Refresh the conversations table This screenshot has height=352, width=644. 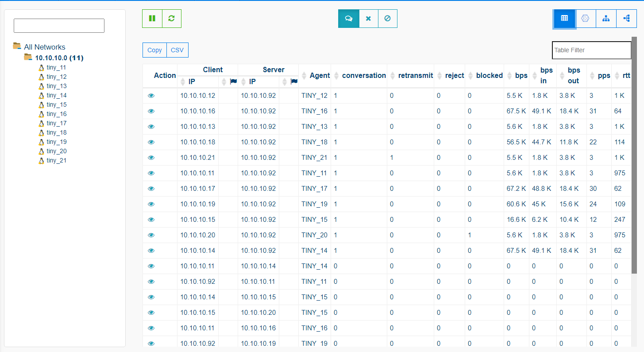point(172,18)
